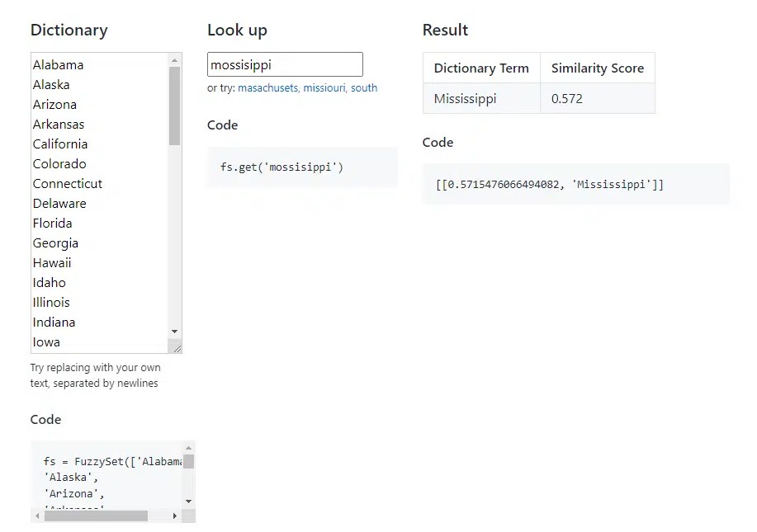The height and width of the screenshot is (532, 757).
Task: Select Idaho from the state list
Action: [x=49, y=282]
